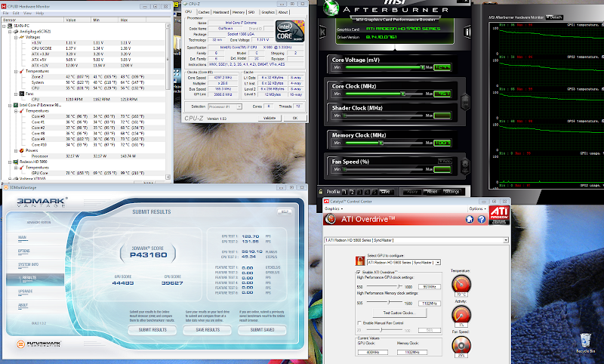The width and height of the screenshot is (604, 364).
Task: Select Afterburner profile slot 1
Action: [345, 192]
